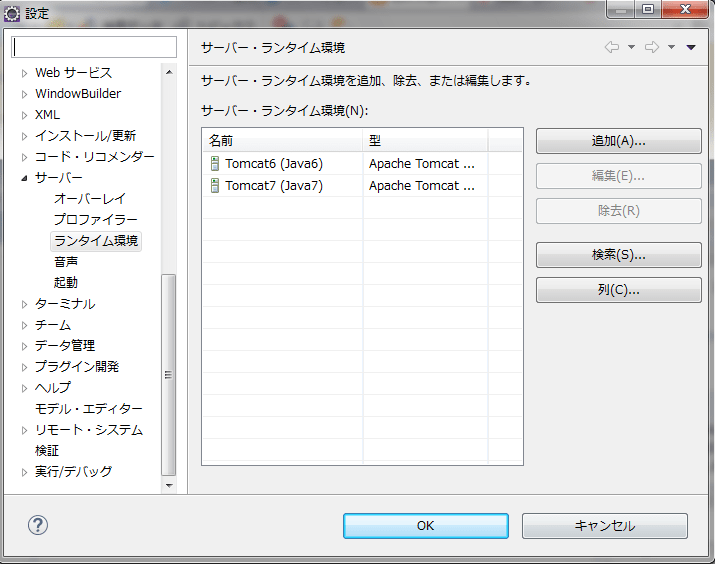
Task: Expand the XML tree node
Action: (x=24, y=115)
